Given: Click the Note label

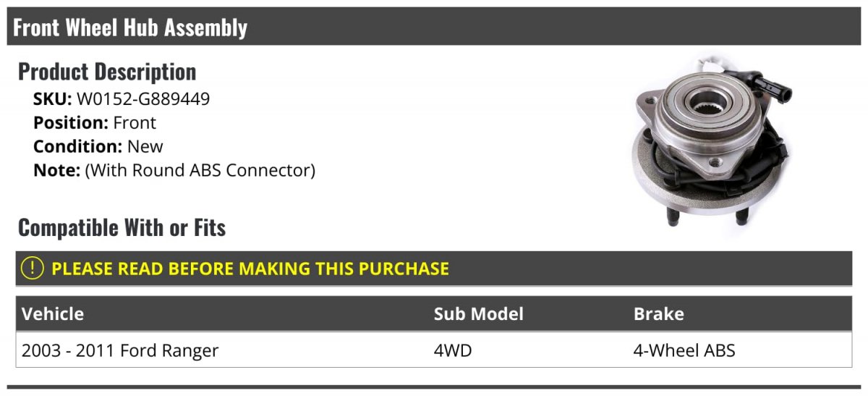Looking at the screenshot, I should coord(57,171).
